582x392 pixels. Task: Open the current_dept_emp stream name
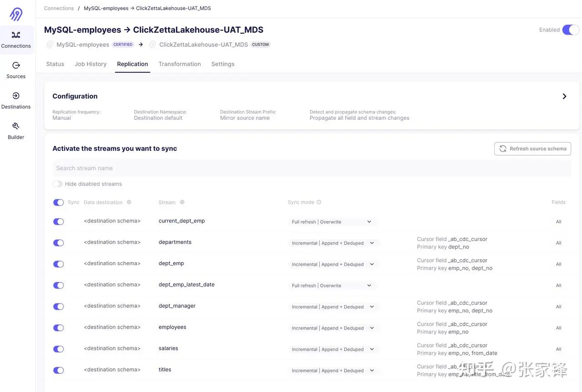click(x=182, y=221)
